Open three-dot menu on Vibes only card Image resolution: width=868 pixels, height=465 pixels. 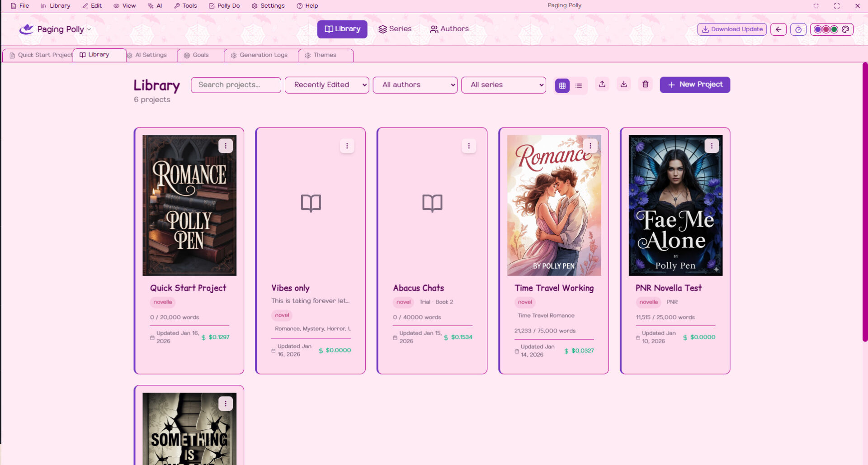(347, 146)
